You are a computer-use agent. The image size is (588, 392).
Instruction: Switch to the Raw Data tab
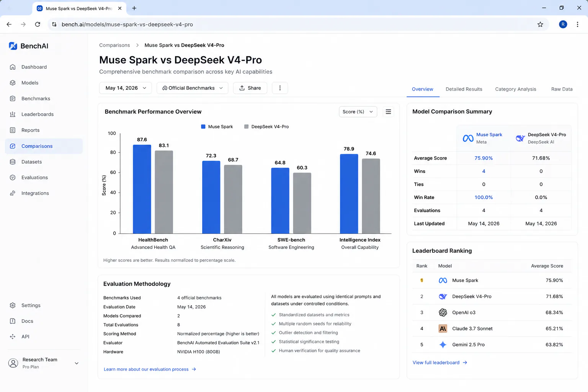coord(562,89)
